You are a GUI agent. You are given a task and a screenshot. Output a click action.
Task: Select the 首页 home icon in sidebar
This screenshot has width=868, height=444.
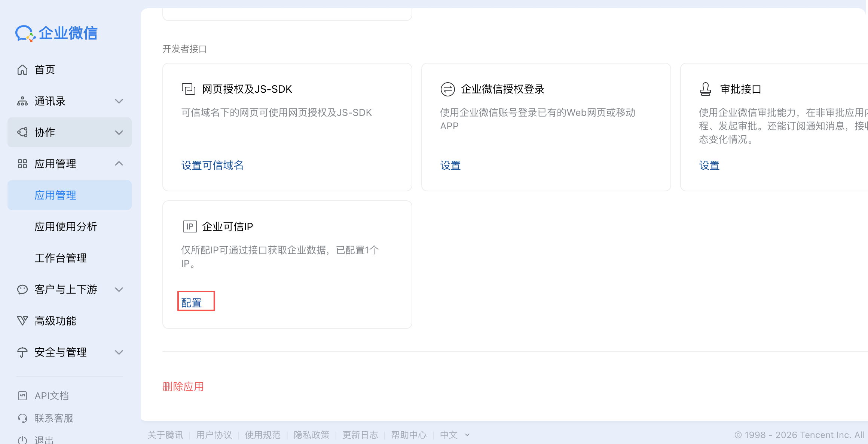22,70
